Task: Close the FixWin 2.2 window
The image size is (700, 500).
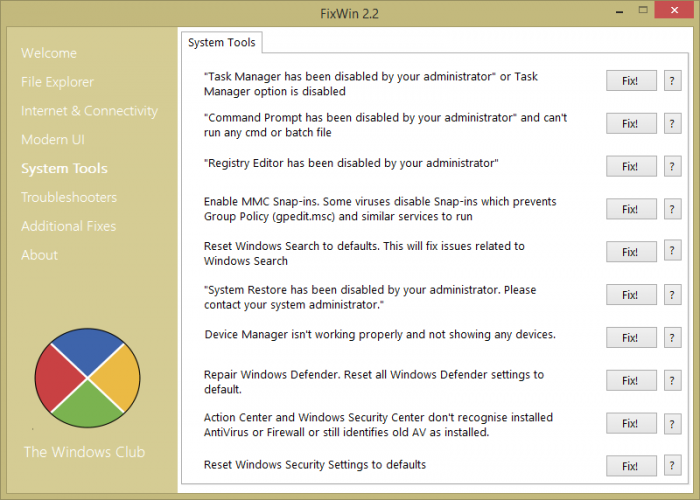Action: coord(674,10)
